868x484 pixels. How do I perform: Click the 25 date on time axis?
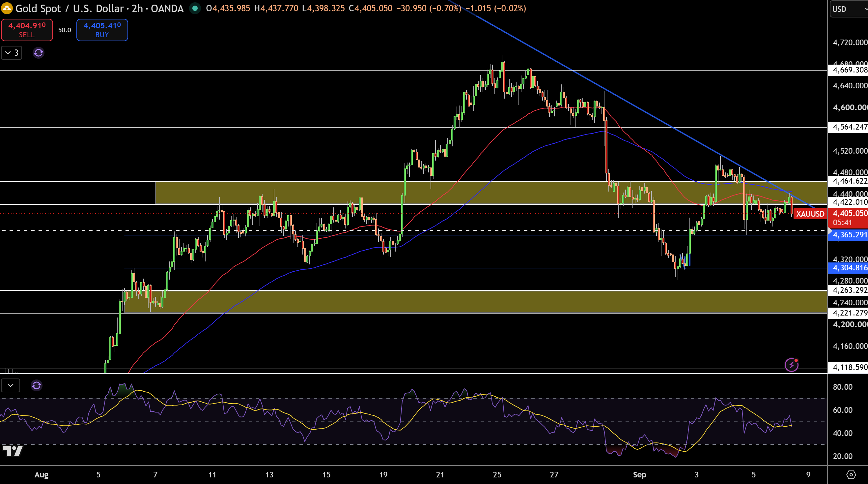[x=497, y=475]
